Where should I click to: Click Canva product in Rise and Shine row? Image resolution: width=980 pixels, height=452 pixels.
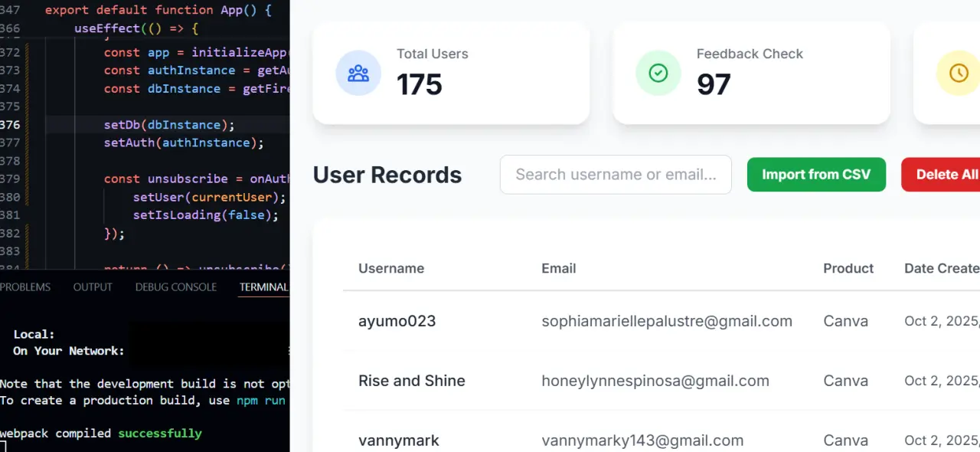point(846,381)
